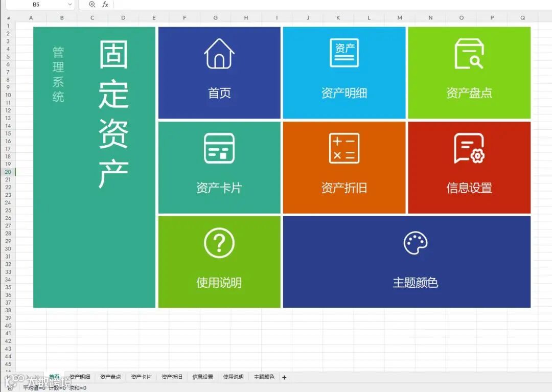Screen dimensions: 552x392
Task: Select row 45 header
Action: click(x=8, y=364)
